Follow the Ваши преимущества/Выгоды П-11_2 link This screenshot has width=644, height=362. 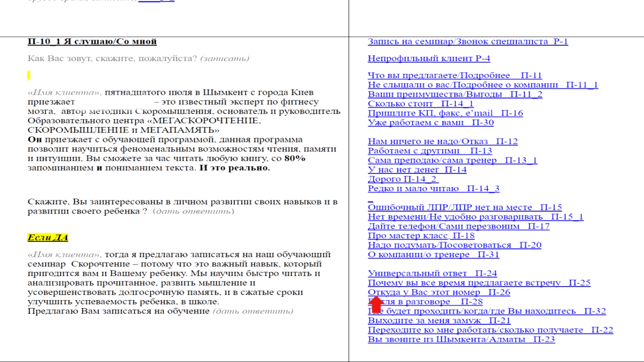(454, 94)
